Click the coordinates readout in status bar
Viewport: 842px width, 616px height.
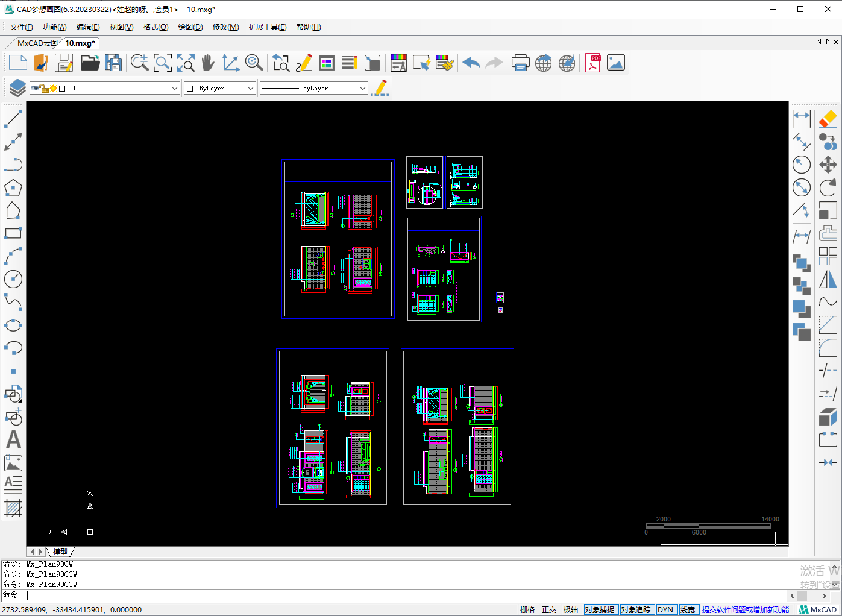(x=72, y=609)
